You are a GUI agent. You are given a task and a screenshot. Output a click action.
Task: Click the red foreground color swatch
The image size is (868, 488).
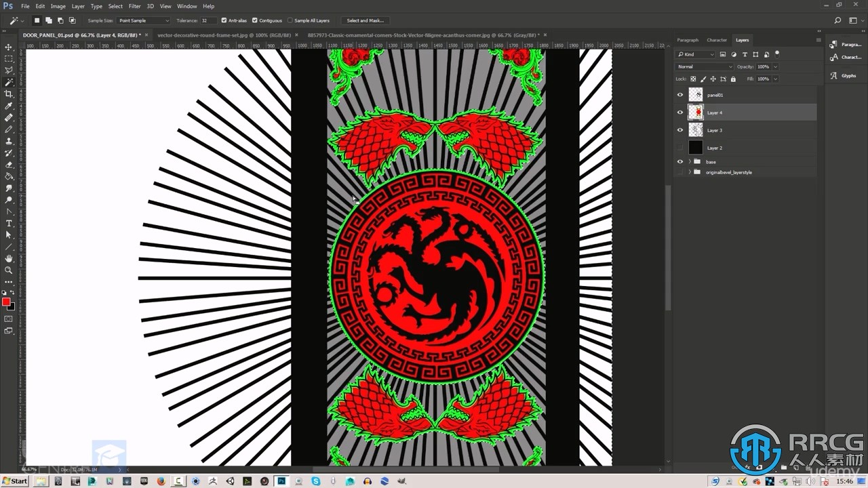point(6,302)
